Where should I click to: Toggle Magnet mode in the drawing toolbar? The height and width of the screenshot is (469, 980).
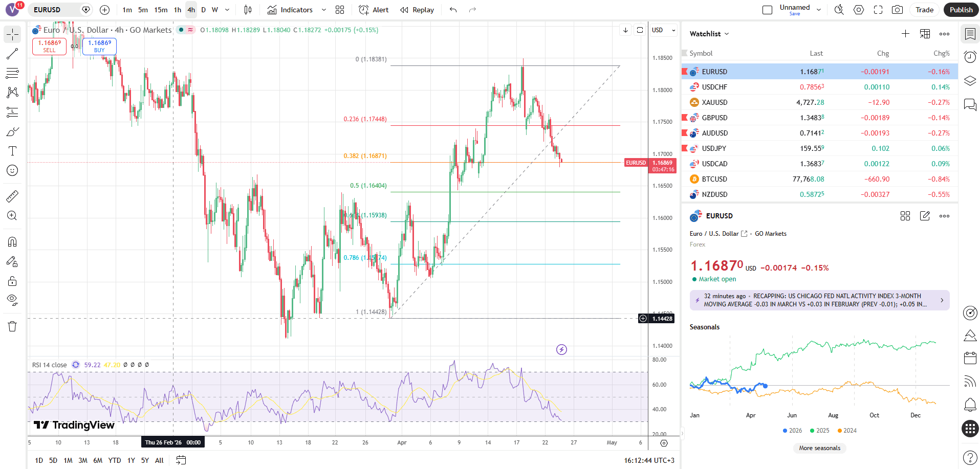12,241
